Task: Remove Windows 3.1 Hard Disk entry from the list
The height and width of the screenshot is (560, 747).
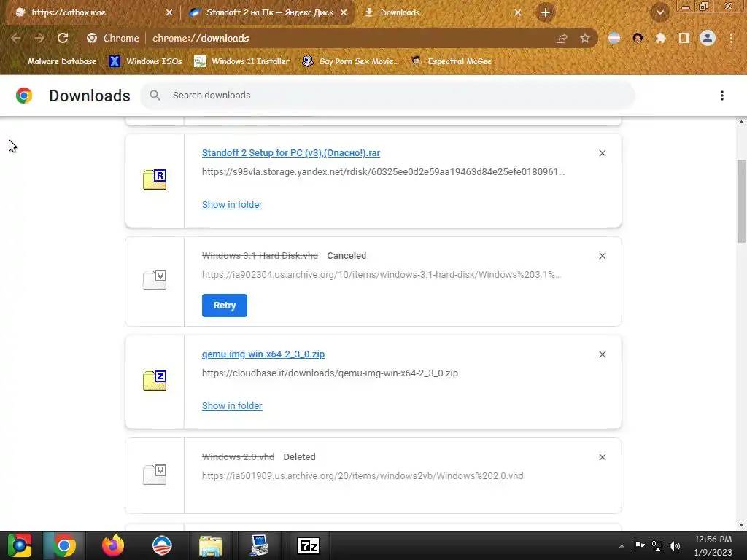Action: click(603, 256)
